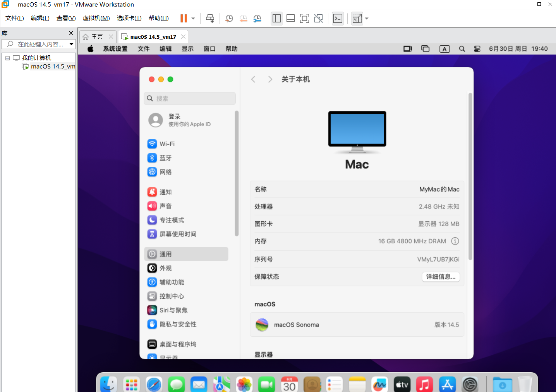Enter full screen mode in VMware toolbar
Image resolution: width=556 pixels, height=392 pixels.
coord(304,19)
